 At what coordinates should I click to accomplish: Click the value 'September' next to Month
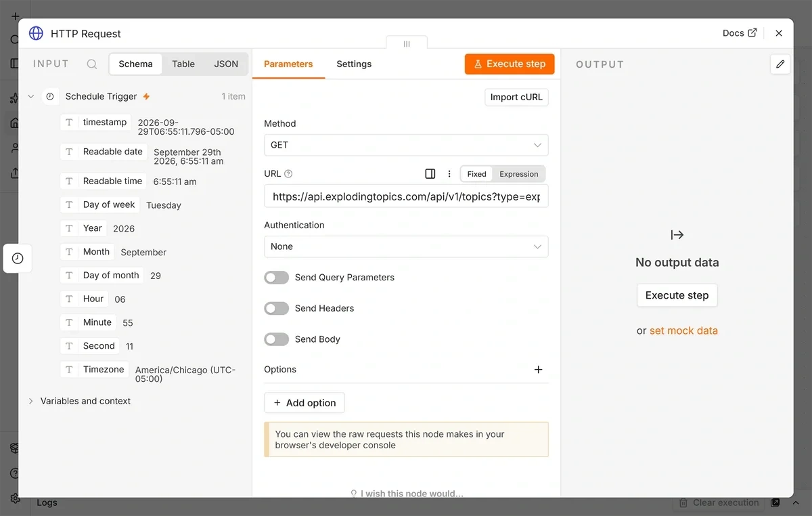click(x=143, y=253)
